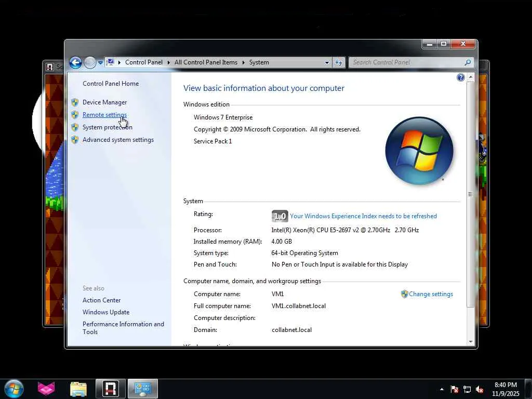
Task: Open Windows Experience Index needs refresh link
Action: pos(363,216)
